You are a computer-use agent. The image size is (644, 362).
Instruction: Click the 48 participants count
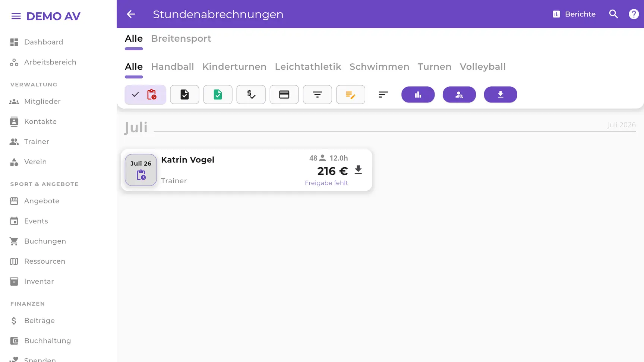click(318, 158)
